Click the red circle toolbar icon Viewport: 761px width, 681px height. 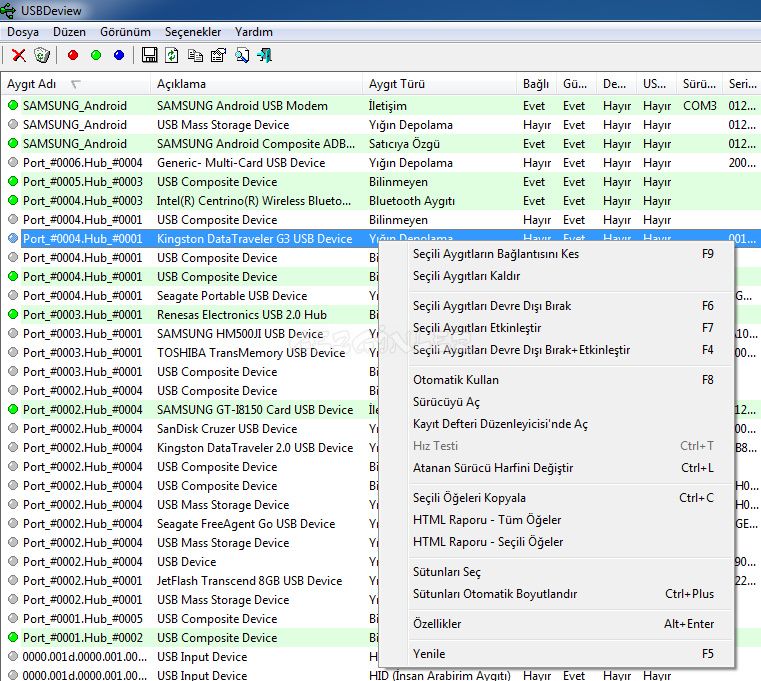pos(73,55)
